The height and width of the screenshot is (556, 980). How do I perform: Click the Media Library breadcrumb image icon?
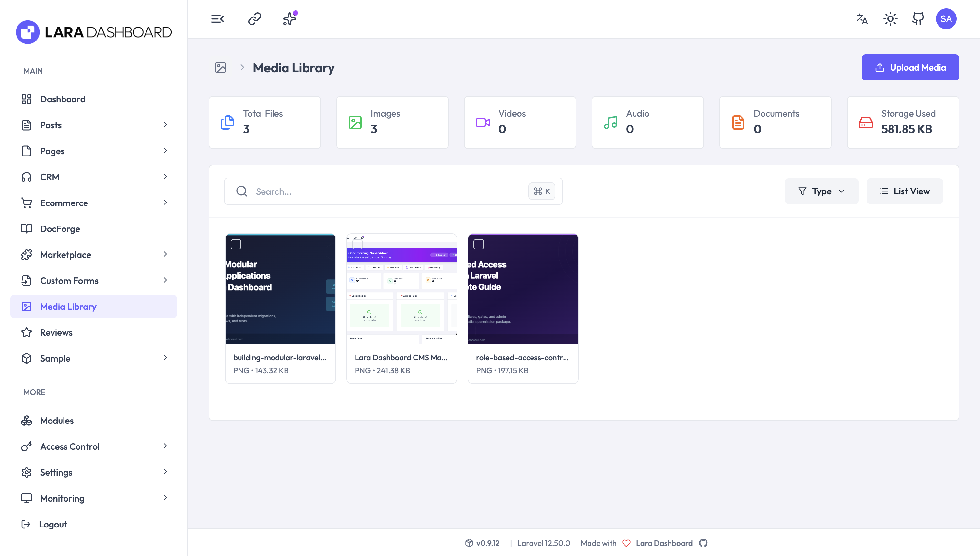point(220,67)
